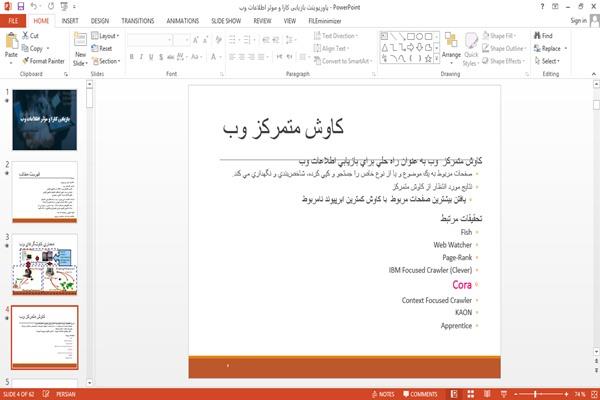Click the Arrange button
Viewport: 600px width, 400px height.
452,46
